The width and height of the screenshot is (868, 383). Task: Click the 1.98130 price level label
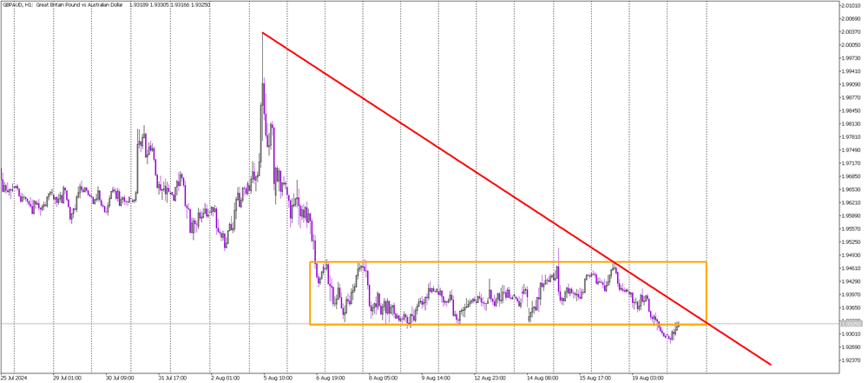pyautogui.click(x=852, y=124)
